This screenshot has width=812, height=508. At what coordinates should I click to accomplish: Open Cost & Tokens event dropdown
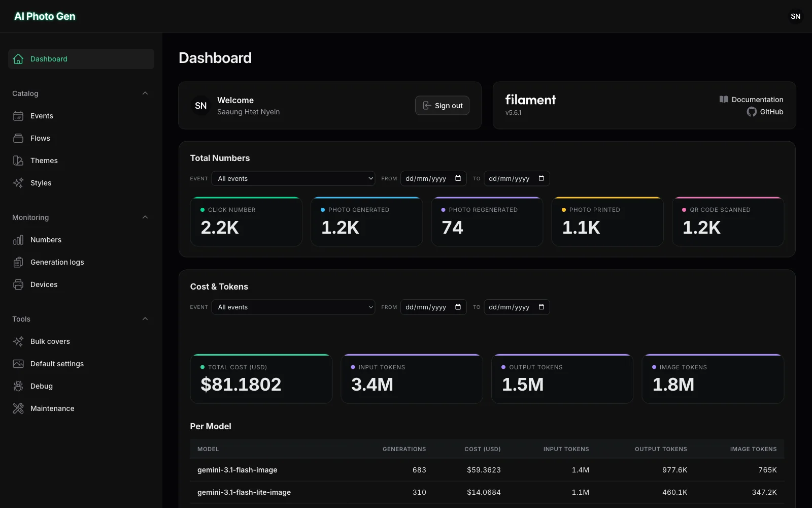pos(293,307)
